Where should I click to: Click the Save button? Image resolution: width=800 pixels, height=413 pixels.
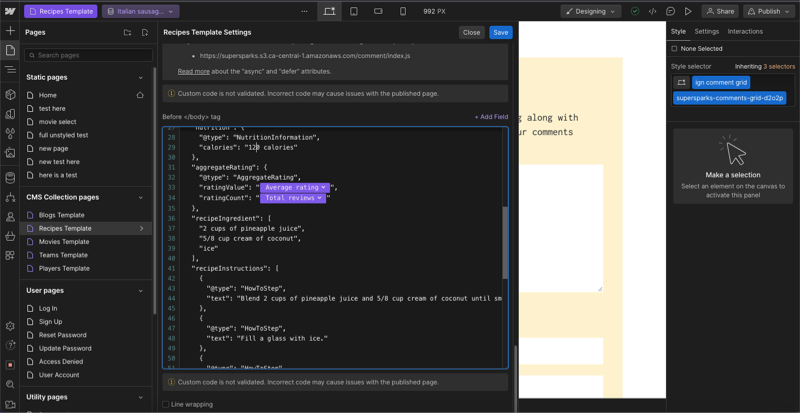tap(500, 32)
